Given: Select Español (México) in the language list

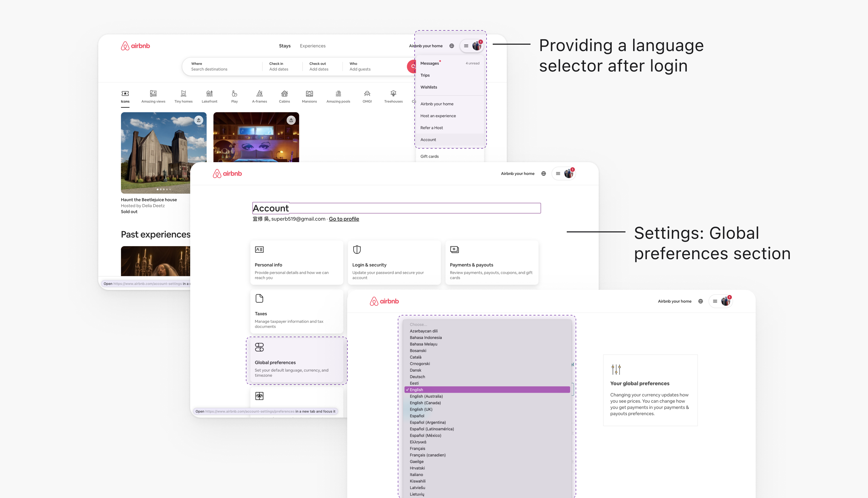Looking at the screenshot, I should [x=487, y=435].
